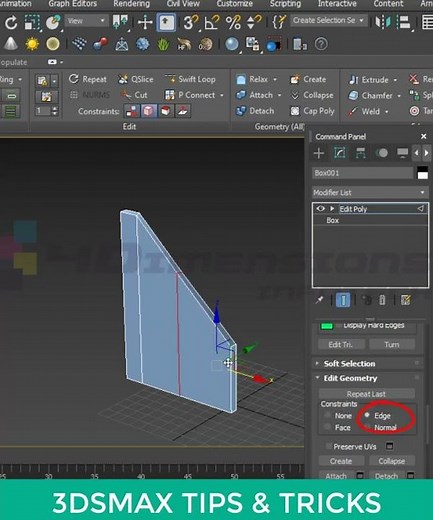Image resolution: width=433 pixels, height=520 pixels.
Task: Open the Motion tab in Command Panel
Action: (x=382, y=153)
